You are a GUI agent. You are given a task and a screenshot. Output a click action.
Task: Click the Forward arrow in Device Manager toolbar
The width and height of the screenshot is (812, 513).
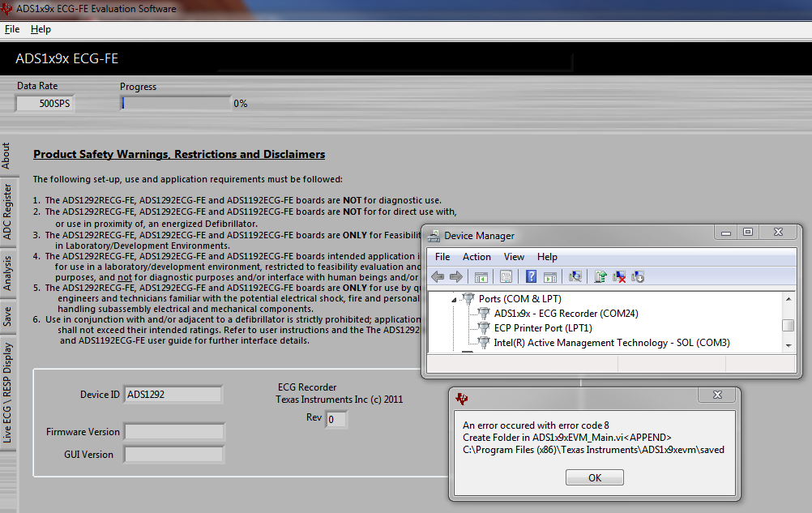coord(456,277)
